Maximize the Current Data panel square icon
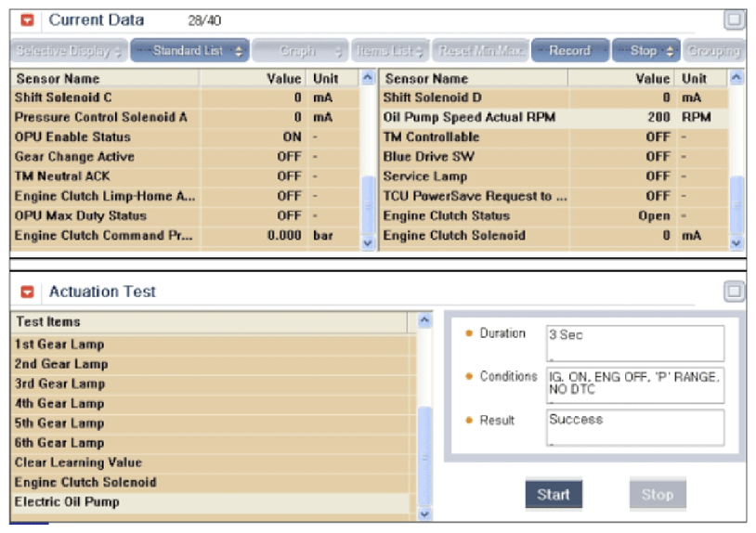 (x=735, y=20)
